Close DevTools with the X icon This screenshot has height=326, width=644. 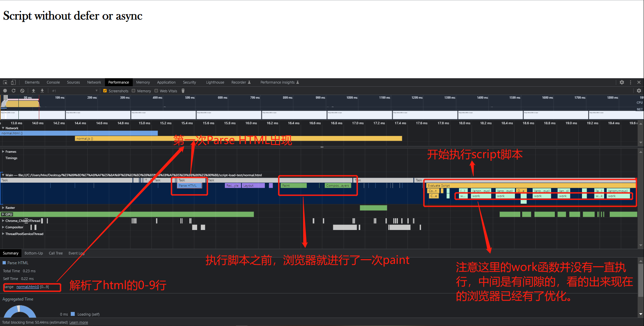pyautogui.click(x=639, y=82)
